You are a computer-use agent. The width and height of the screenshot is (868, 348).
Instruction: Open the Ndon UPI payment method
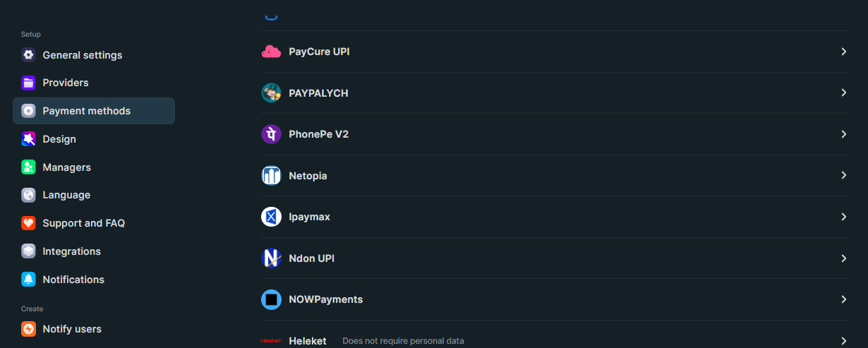tap(555, 258)
